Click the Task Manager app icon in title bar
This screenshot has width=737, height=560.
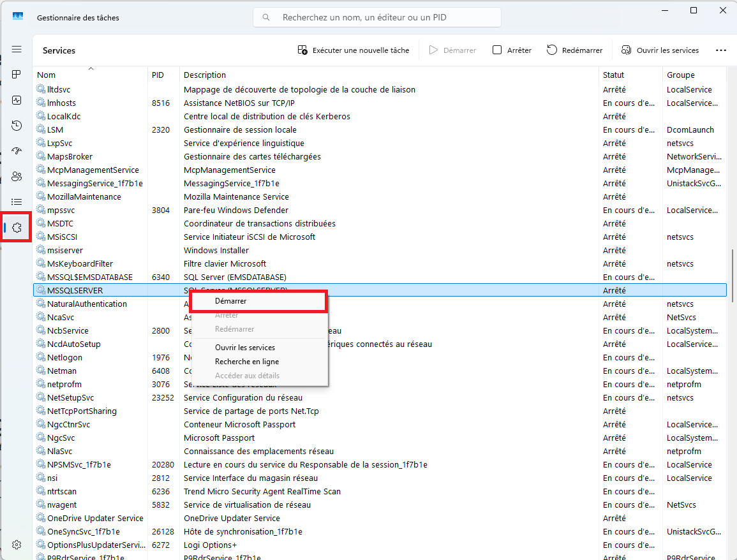click(18, 17)
